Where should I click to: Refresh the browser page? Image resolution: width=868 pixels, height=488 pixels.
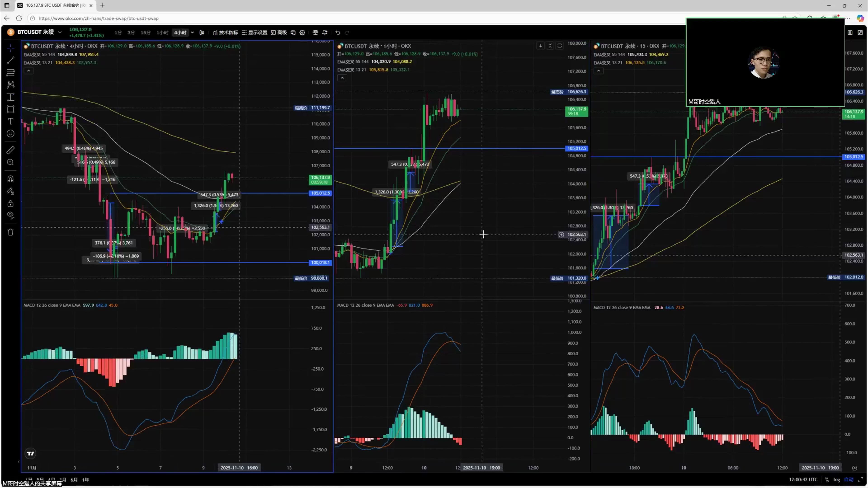coord(19,18)
